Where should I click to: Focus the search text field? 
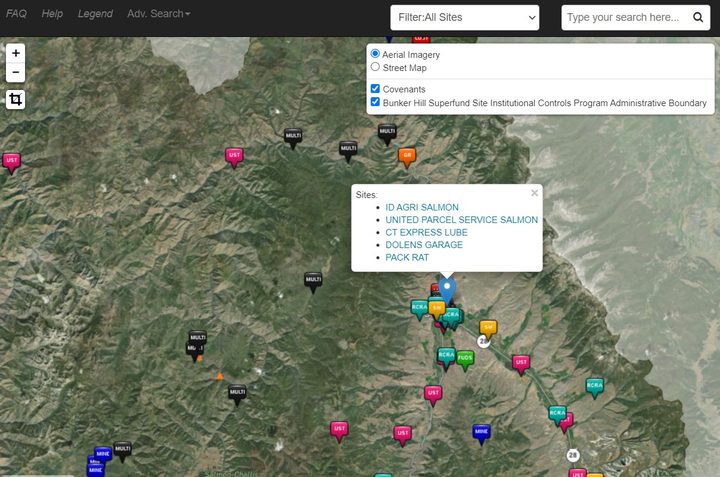coord(626,17)
